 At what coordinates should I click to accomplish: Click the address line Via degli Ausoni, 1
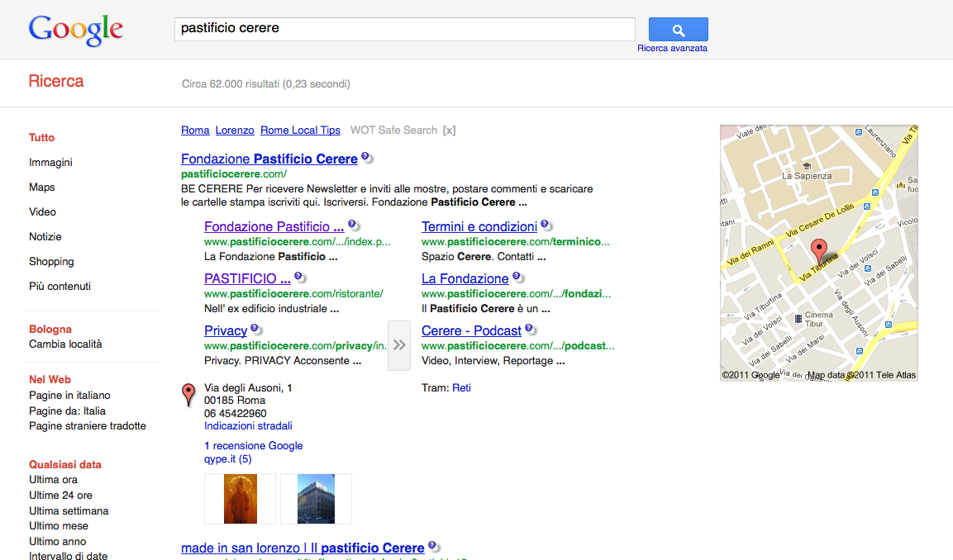[248, 387]
